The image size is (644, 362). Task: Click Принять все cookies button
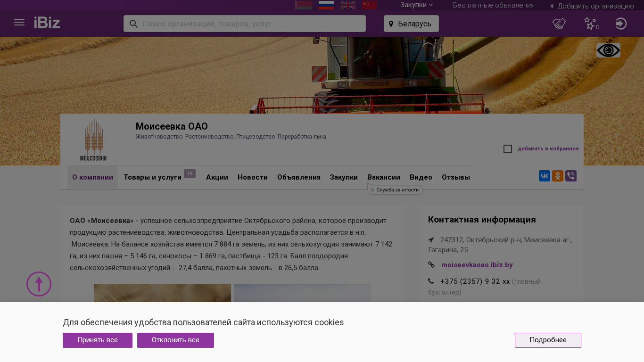pyautogui.click(x=98, y=340)
